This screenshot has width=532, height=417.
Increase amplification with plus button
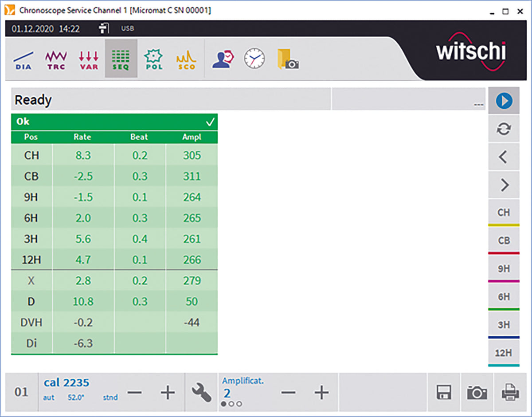[x=321, y=393]
